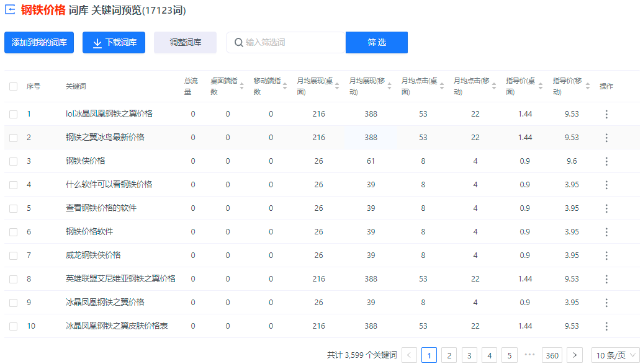Click the 下载词库 download button
643x364 pixels.
point(114,43)
